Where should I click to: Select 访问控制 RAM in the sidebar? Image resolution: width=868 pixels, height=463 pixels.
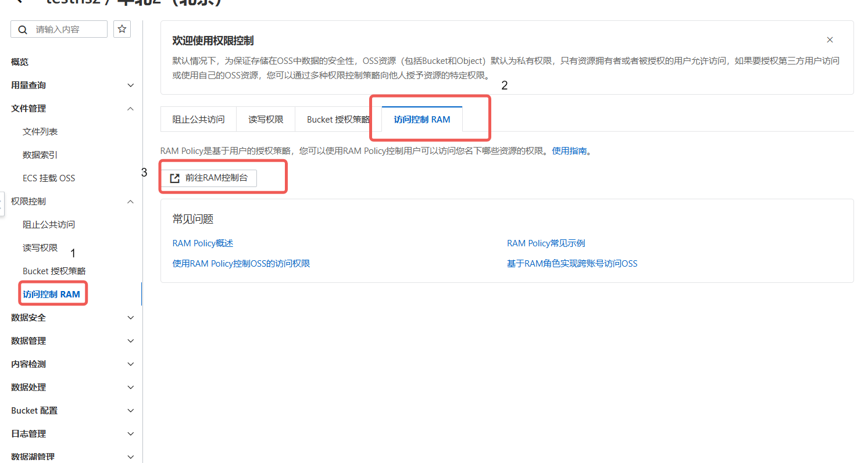51,295
